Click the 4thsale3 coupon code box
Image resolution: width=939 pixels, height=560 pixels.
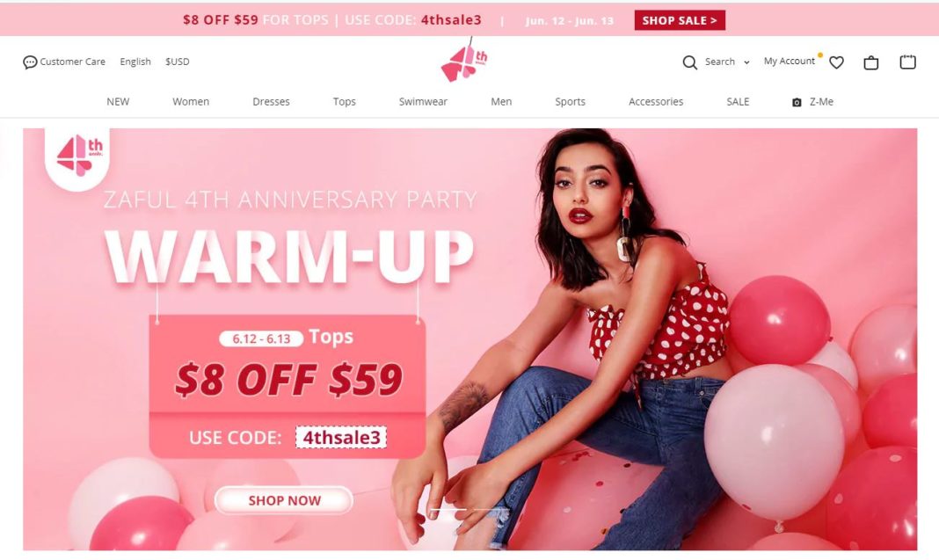(341, 437)
